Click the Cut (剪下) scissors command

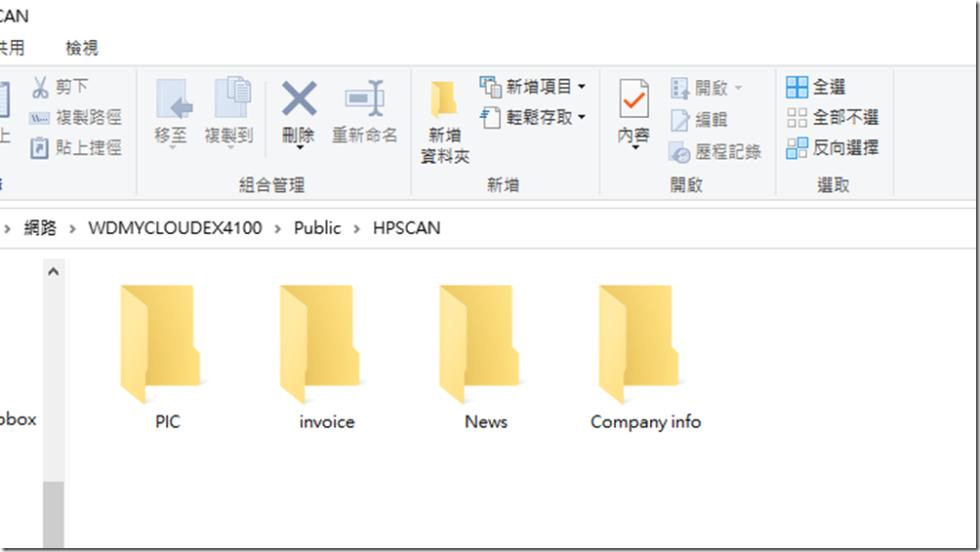pos(60,87)
